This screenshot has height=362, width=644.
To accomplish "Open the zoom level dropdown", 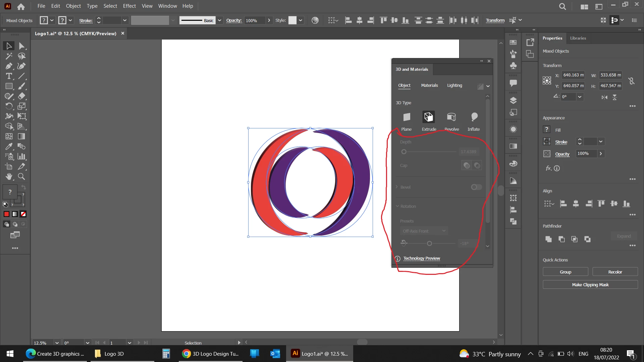I will pyautogui.click(x=57, y=343).
